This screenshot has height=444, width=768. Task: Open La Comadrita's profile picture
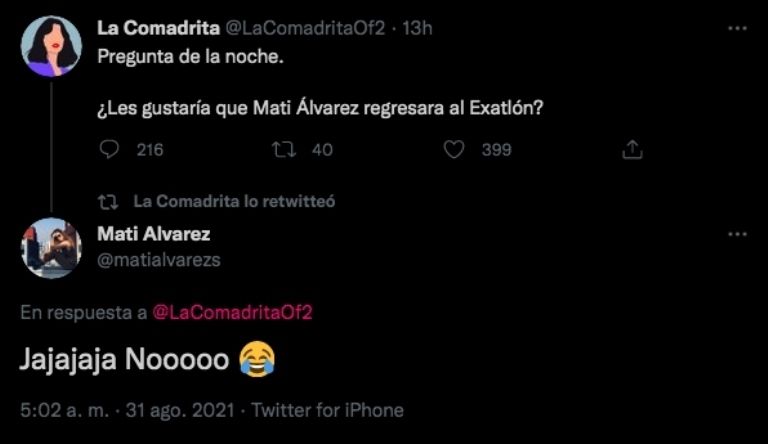pos(51,46)
